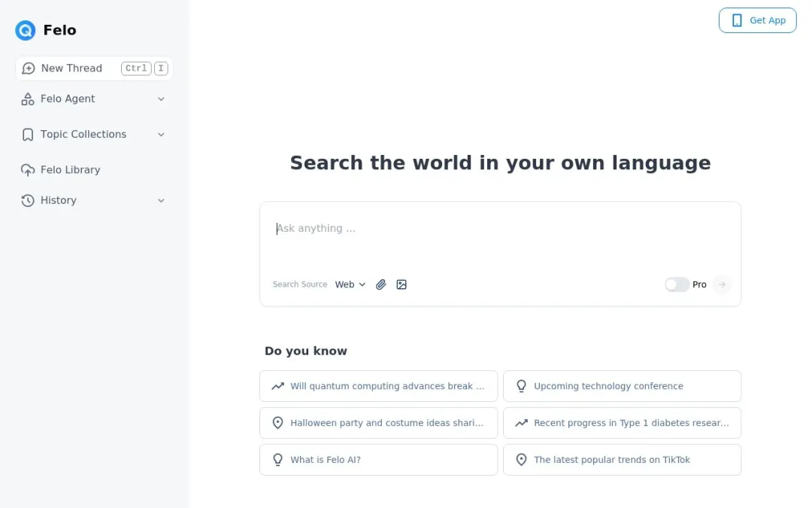Select History in the sidebar
812x508 pixels.
[94, 201]
